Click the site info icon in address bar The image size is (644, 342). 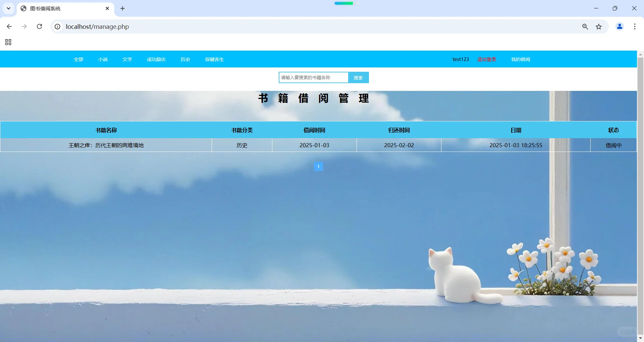(57, 26)
